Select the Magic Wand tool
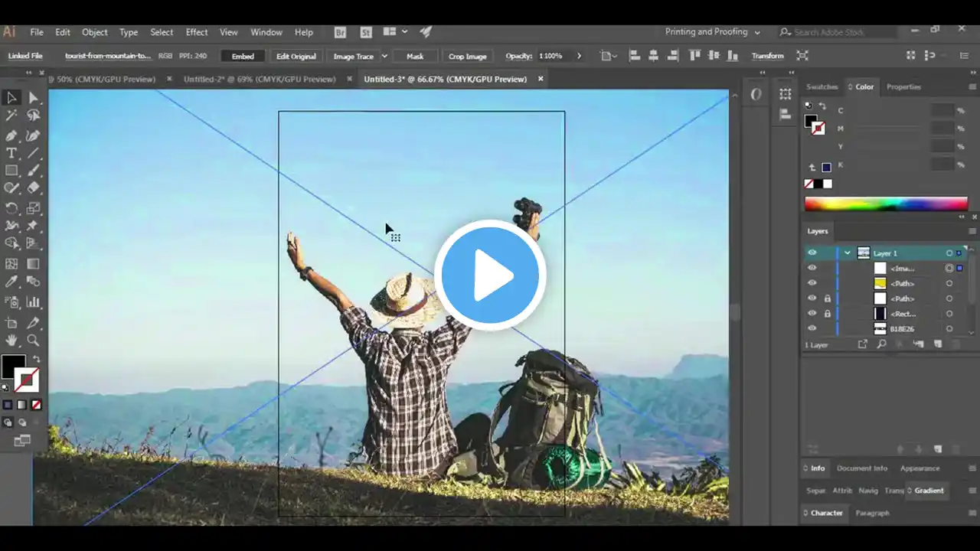This screenshot has width=980, height=551. (x=11, y=116)
